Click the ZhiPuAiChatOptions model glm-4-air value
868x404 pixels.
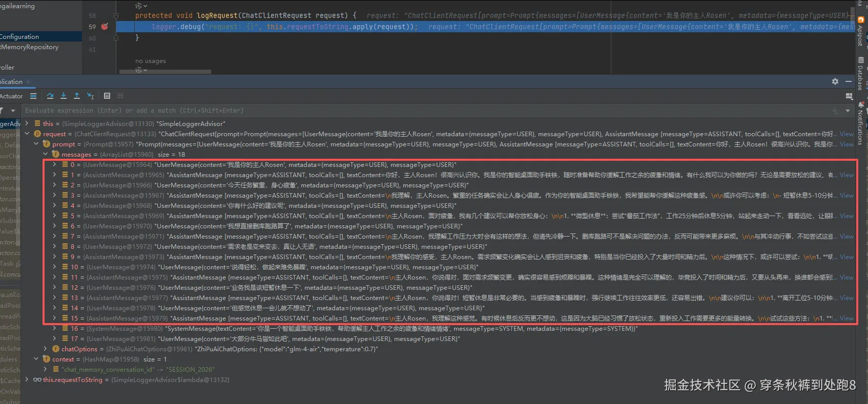click(x=287, y=349)
